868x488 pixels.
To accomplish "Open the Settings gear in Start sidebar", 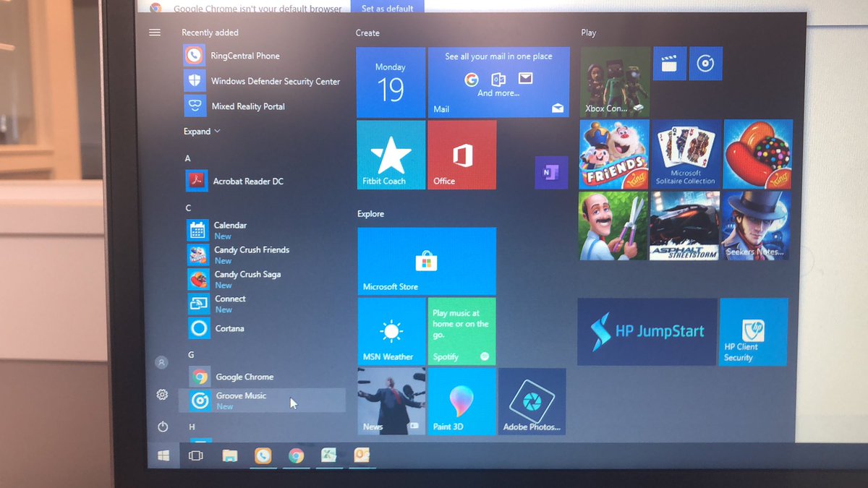I will 162,395.
